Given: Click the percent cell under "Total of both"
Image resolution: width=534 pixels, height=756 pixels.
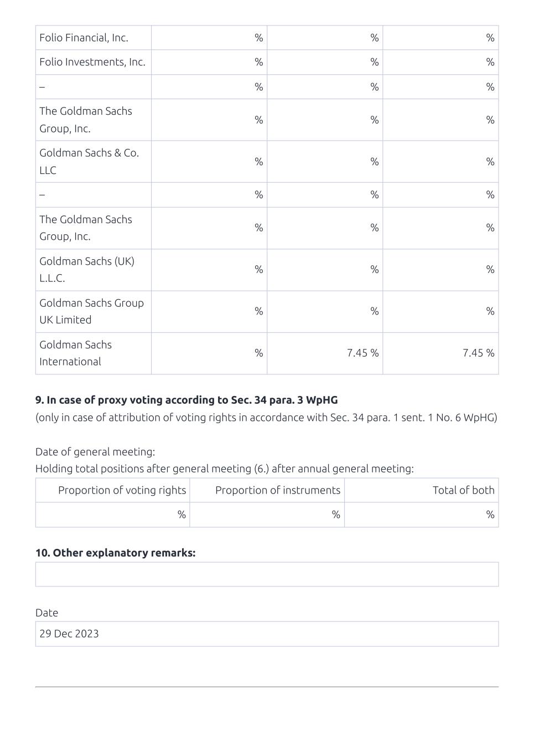Looking at the screenshot, I should pyautogui.click(x=422, y=515).
